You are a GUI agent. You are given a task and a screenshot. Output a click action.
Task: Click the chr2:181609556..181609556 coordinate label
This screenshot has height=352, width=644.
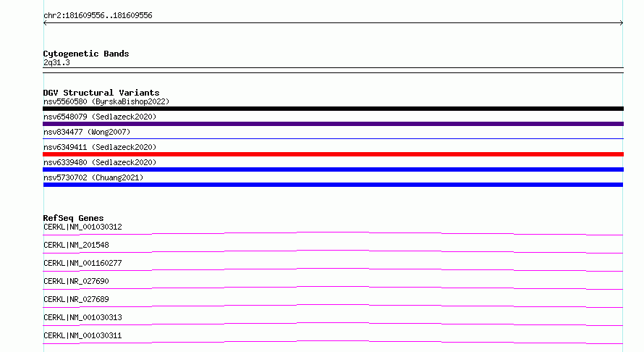pyautogui.click(x=98, y=16)
